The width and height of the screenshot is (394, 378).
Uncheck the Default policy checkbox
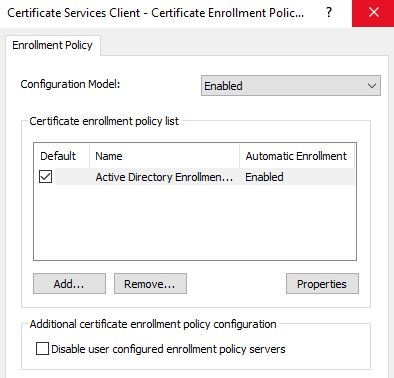pyautogui.click(x=45, y=177)
